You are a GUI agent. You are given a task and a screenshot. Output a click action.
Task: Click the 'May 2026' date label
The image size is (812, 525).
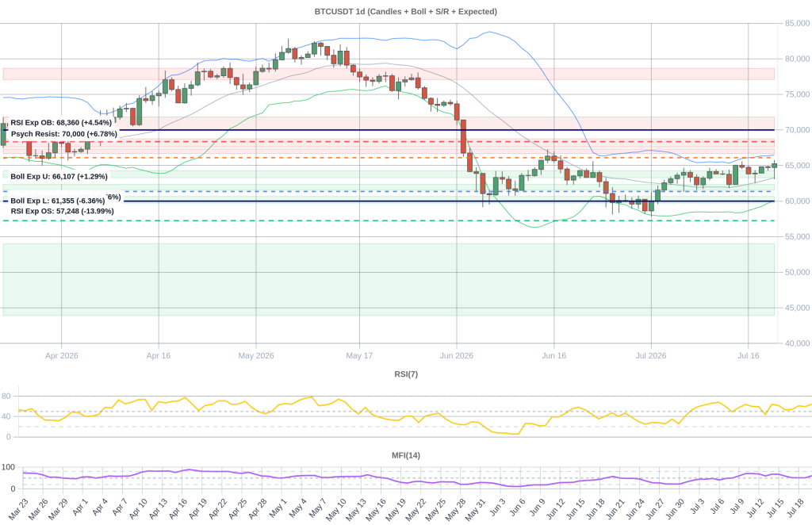click(x=256, y=356)
